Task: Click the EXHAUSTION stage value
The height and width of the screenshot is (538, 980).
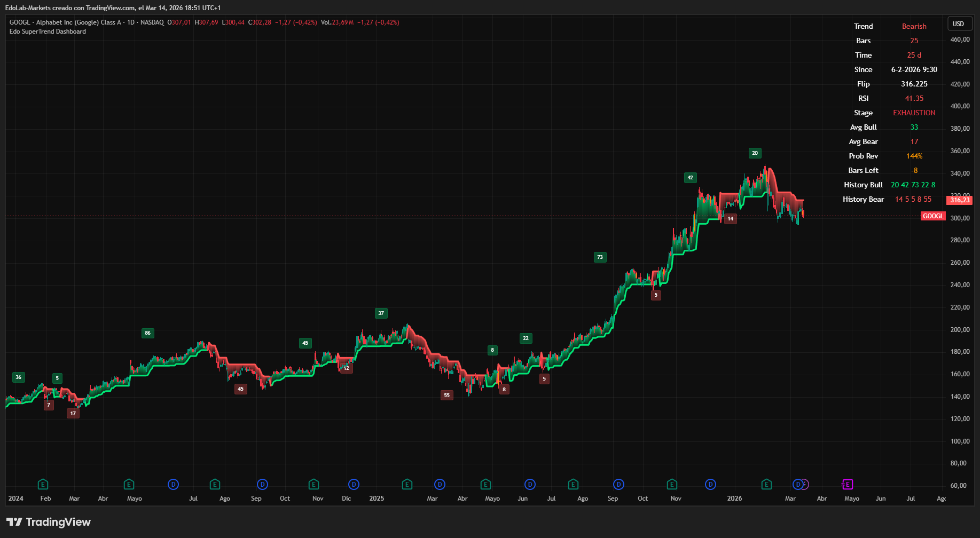Action: [914, 113]
